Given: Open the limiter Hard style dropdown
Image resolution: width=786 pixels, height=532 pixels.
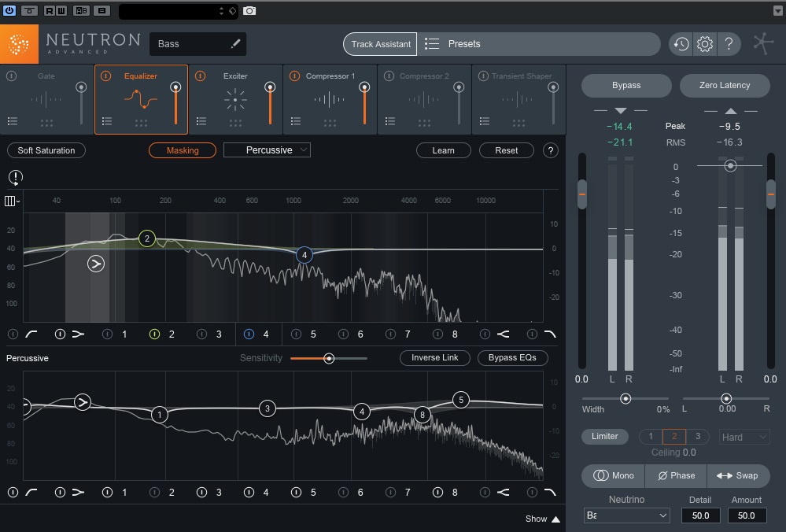Looking at the screenshot, I should [744, 437].
